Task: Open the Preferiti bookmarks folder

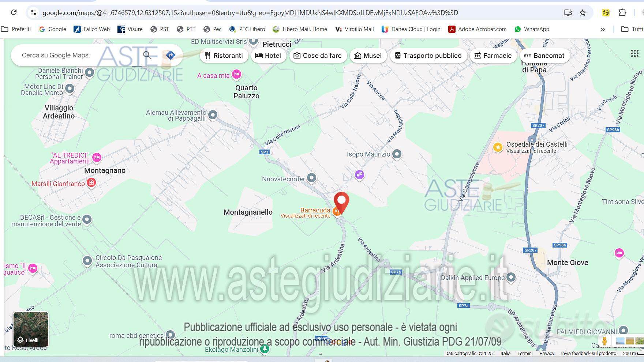Action: pos(16,29)
